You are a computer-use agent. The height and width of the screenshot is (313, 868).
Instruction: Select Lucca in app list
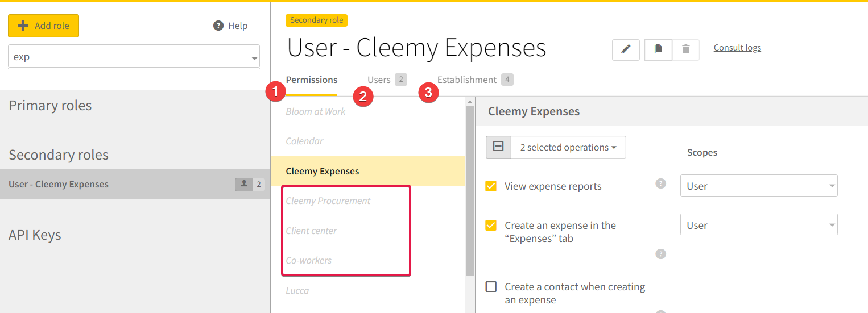(x=368, y=290)
